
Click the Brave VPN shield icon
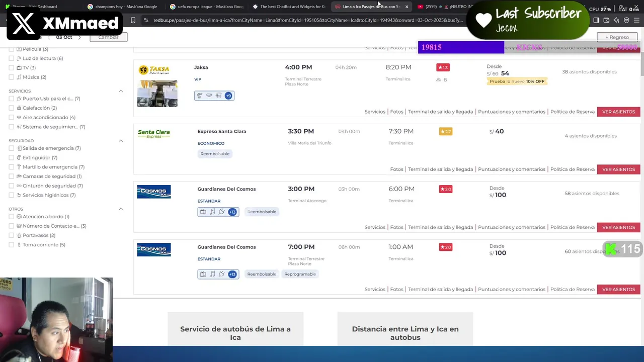(626, 20)
